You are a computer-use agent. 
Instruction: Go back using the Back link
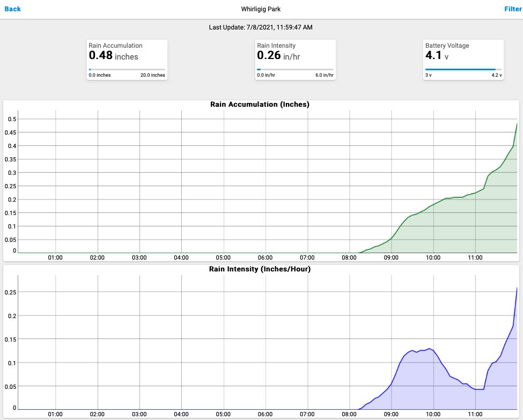pyautogui.click(x=12, y=9)
